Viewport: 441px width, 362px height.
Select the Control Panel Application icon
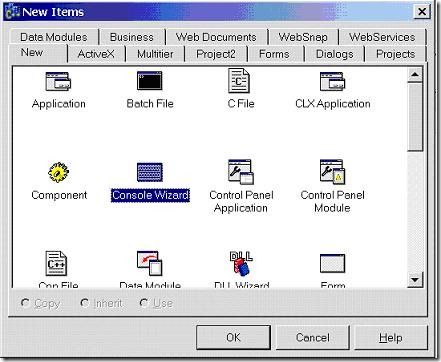click(241, 172)
